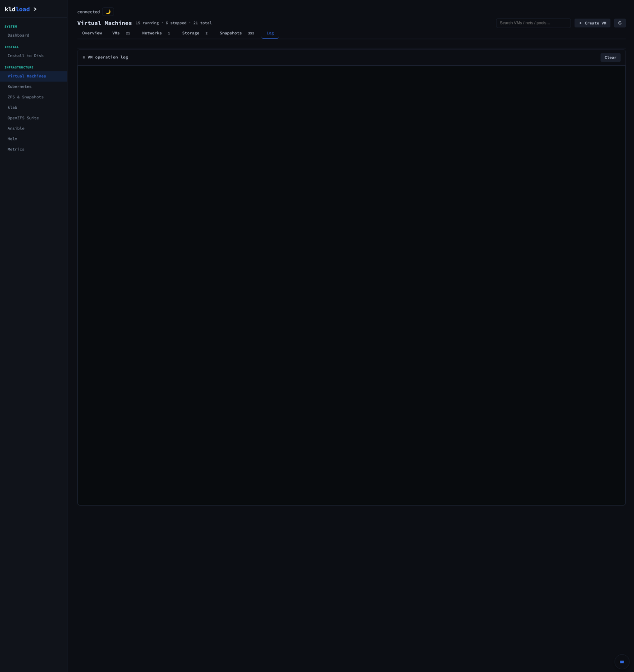Click the INSTALL section label
This screenshot has height=672, width=634.
pos(12,47)
